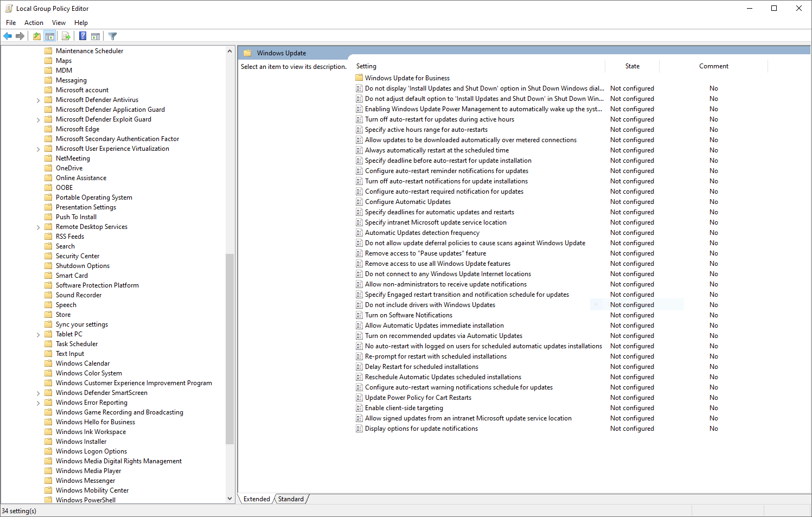812x517 pixels.
Task: Open the File menu
Action: 11,23
